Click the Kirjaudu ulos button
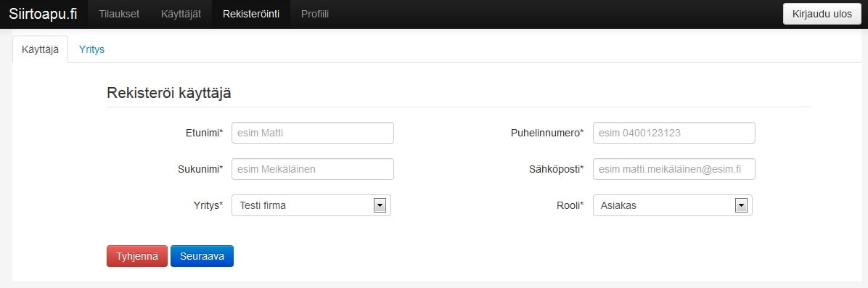This screenshot has height=288, width=868. coord(822,14)
